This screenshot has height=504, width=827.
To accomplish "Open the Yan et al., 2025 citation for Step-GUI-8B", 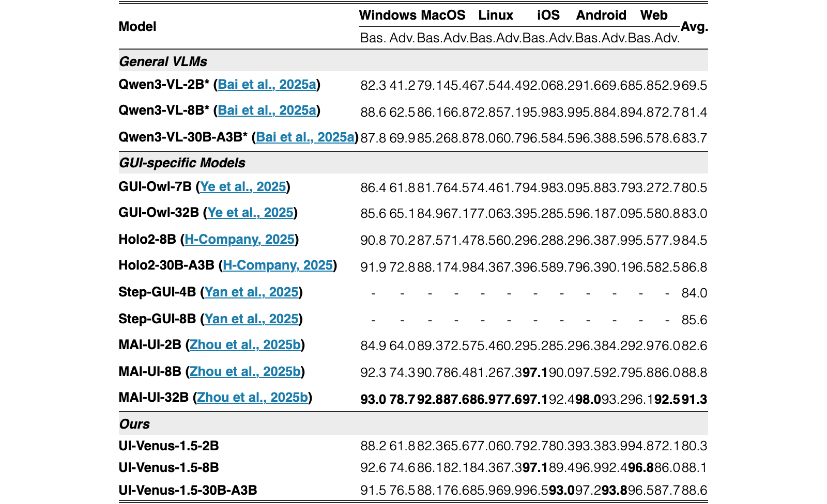I will click(251, 319).
